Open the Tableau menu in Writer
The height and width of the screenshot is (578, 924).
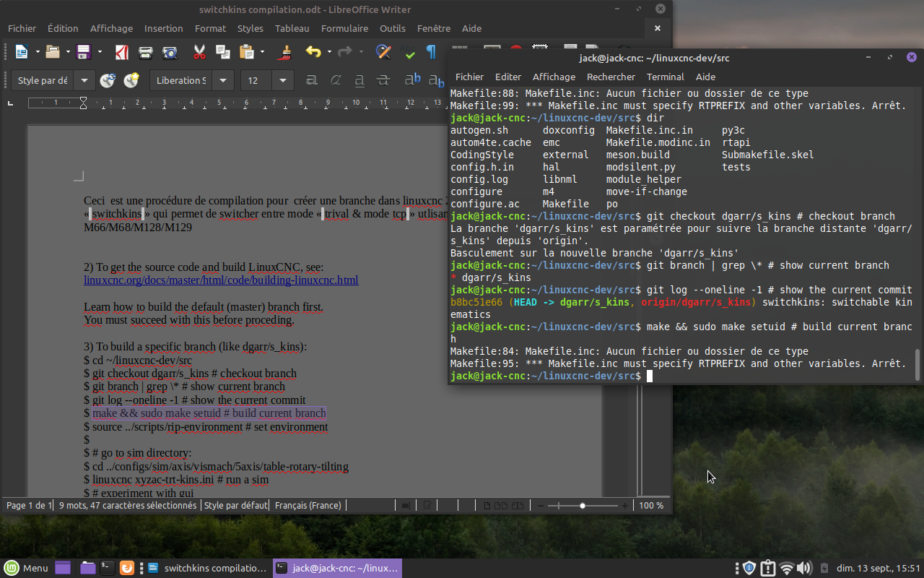coord(292,28)
